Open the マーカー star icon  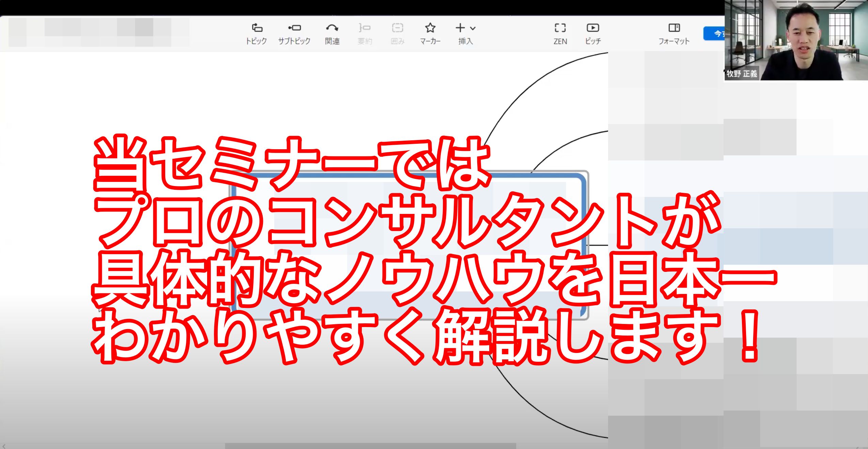[x=430, y=28]
